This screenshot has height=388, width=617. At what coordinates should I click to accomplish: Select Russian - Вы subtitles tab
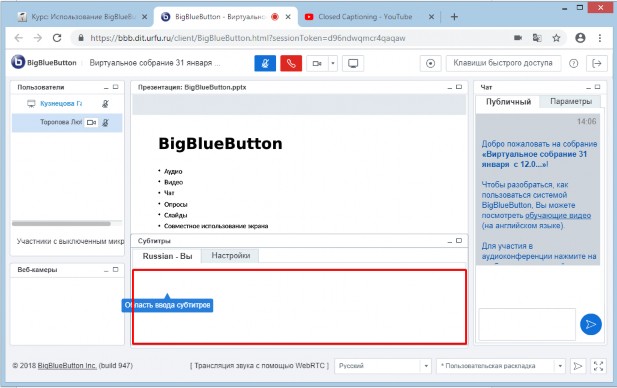click(167, 256)
